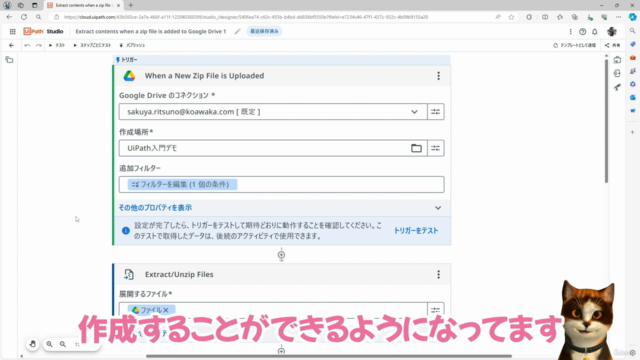Open browser read aloud icon
640x360 pixels.
pos(498,17)
